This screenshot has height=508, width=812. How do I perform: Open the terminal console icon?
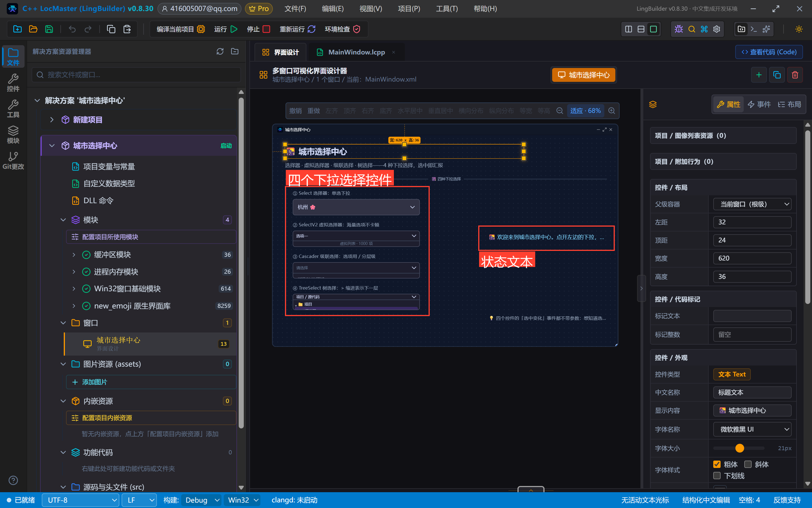pyautogui.click(x=754, y=29)
